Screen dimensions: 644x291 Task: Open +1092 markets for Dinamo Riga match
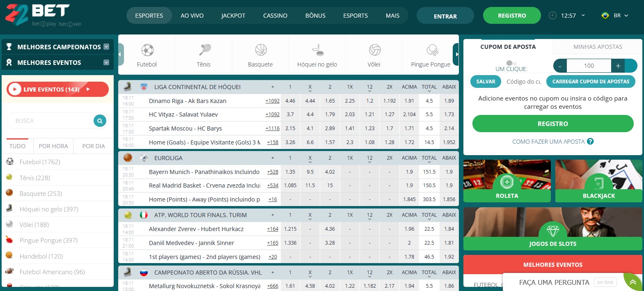(273, 101)
